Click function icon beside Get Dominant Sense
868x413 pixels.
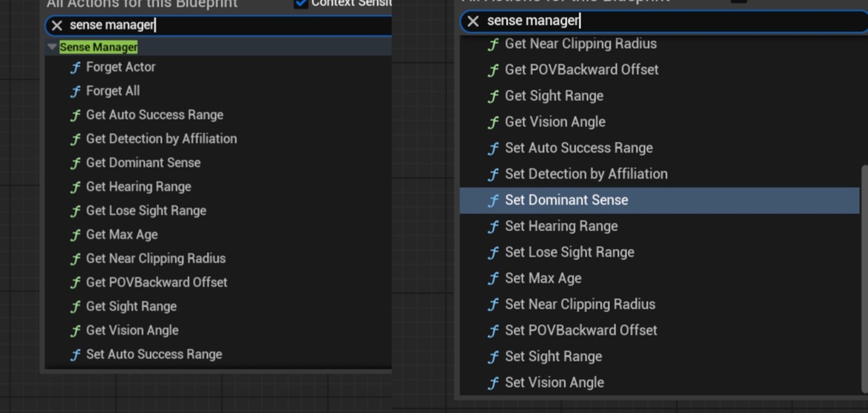75,163
